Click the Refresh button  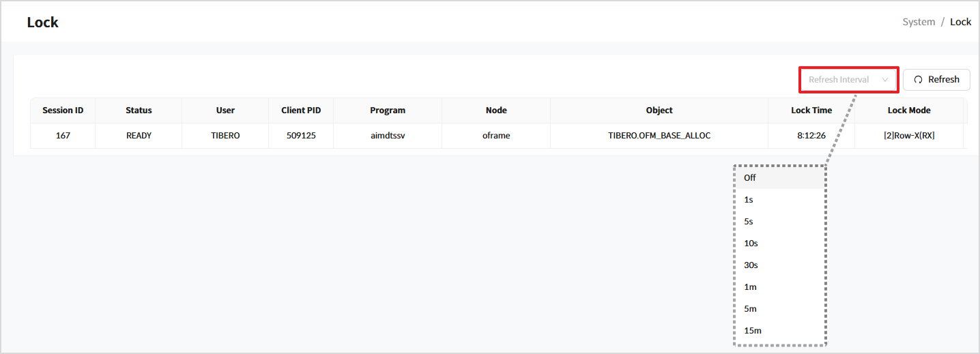[936, 80]
